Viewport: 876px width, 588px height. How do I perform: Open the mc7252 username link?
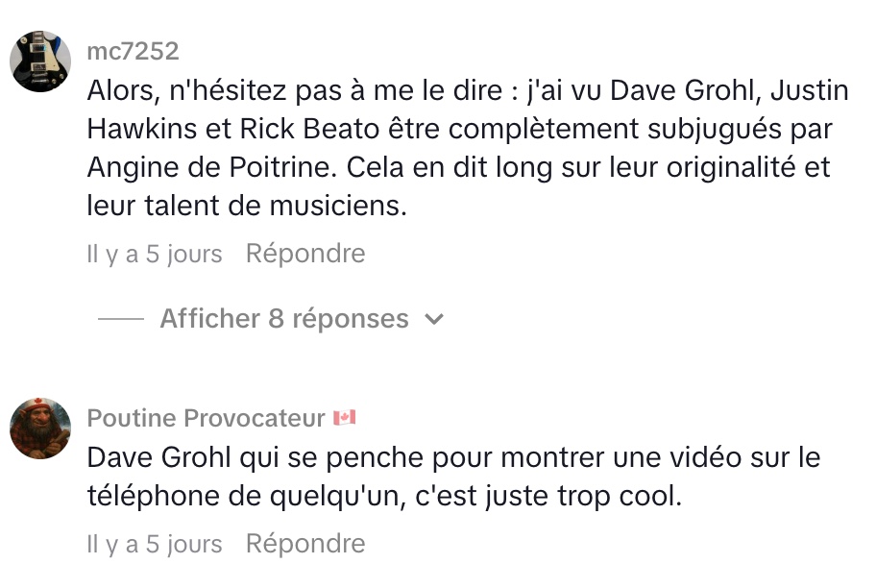(x=133, y=51)
